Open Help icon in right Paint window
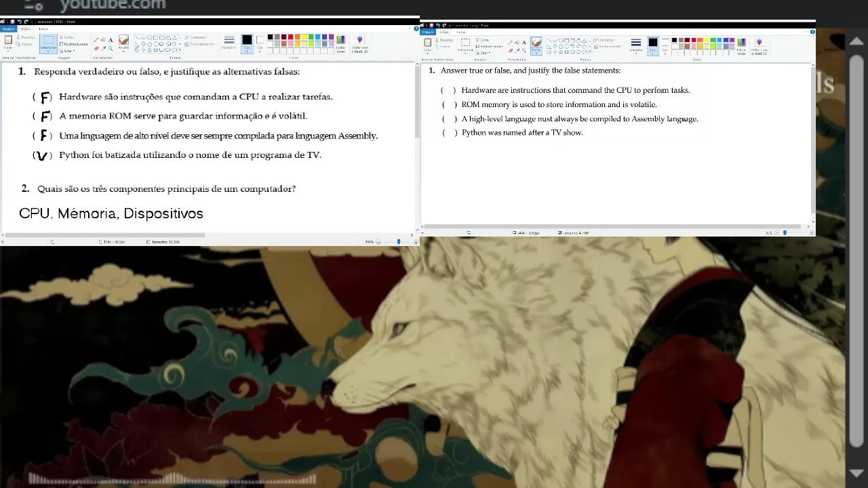The image size is (868, 488). (x=812, y=32)
